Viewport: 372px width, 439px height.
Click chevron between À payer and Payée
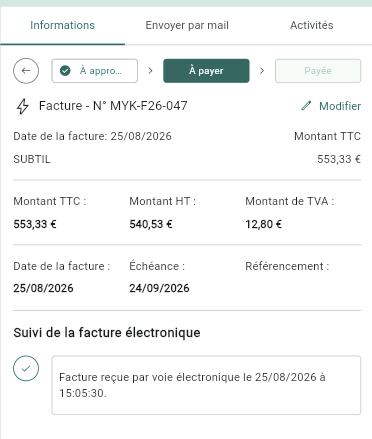[262, 71]
